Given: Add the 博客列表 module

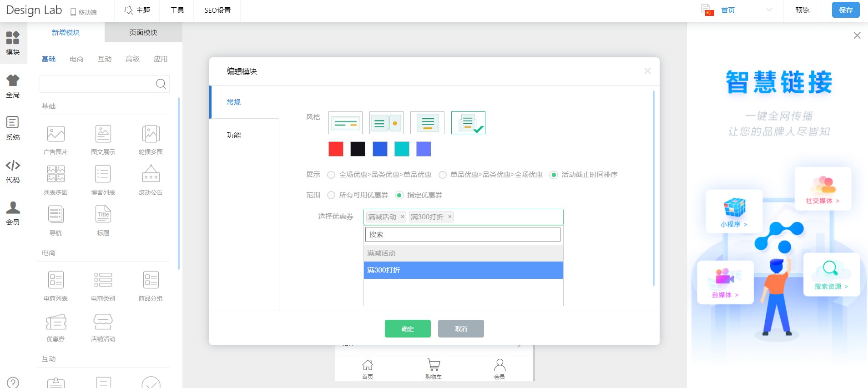Looking at the screenshot, I should pos(103,180).
